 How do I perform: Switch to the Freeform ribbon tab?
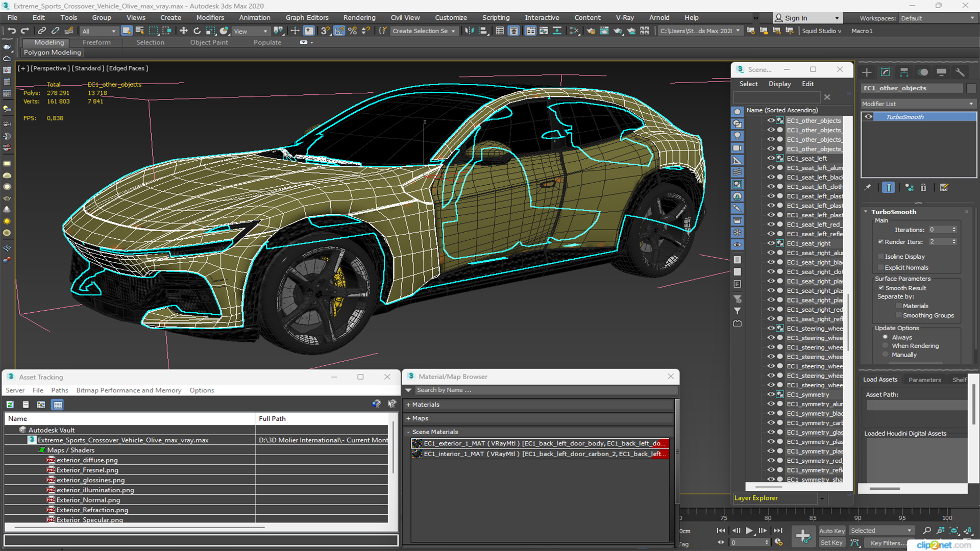coord(96,42)
